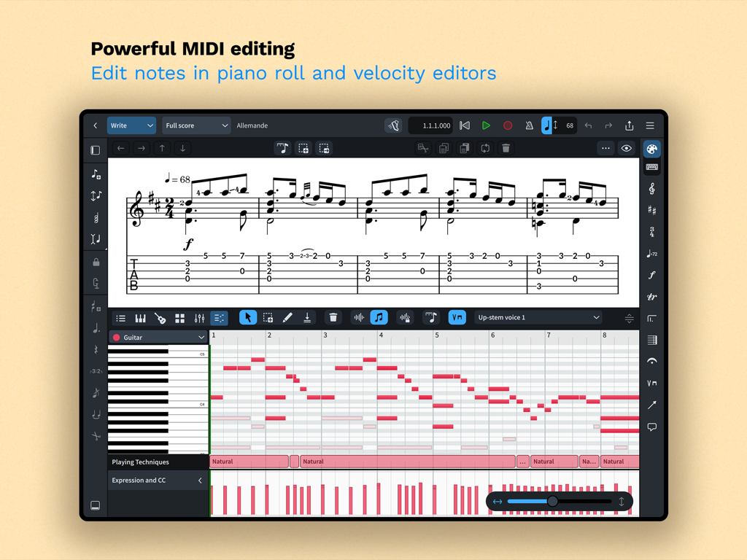Select the Pencil draw tool in the Key Editor
747x560 pixels.
pyautogui.click(x=287, y=318)
